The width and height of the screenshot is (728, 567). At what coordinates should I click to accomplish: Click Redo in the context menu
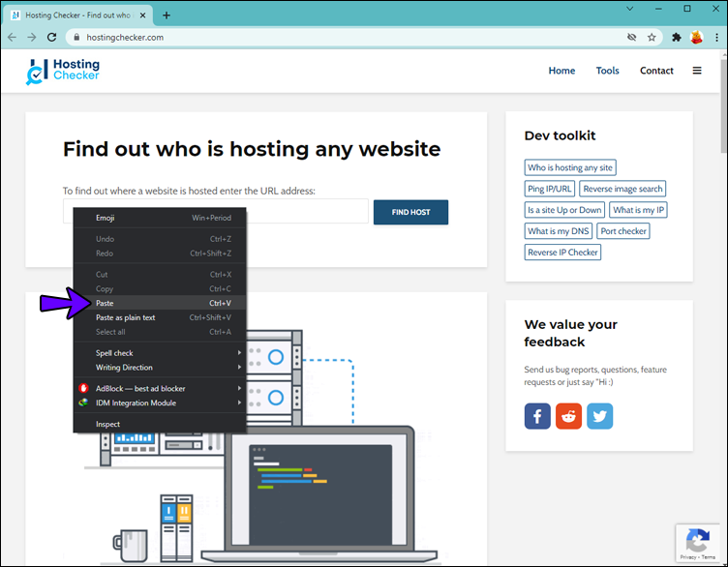point(160,254)
